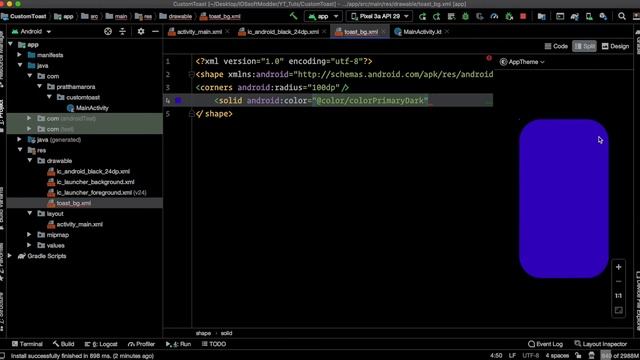Open the Layout Inspector
This screenshot has width=640, height=360.
tap(600, 344)
